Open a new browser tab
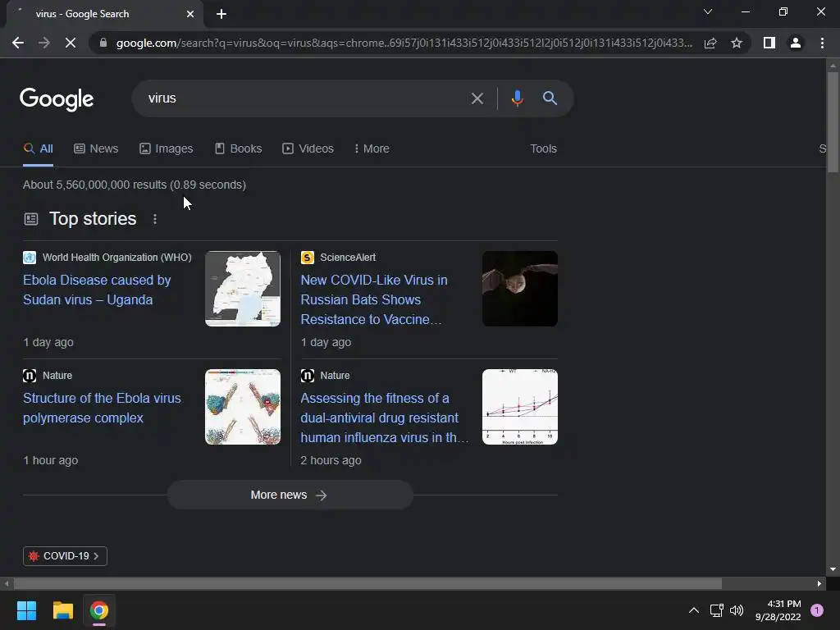Viewport: 840px width, 630px height. (221, 14)
